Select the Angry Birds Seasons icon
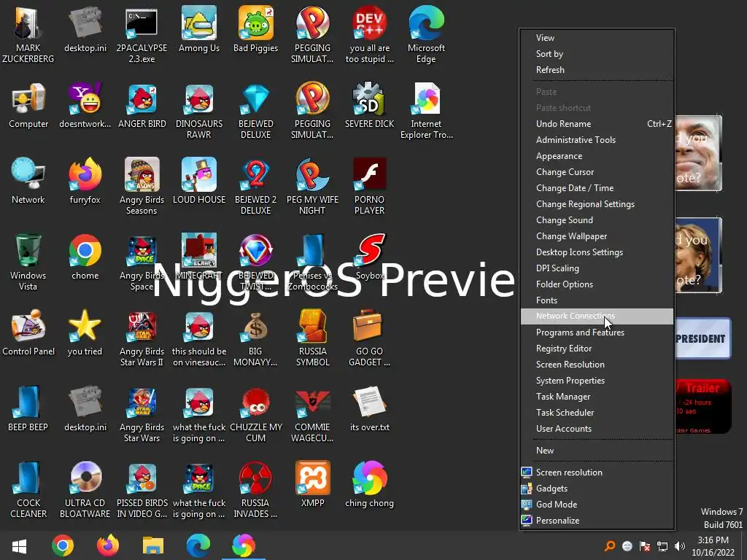The width and height of the screenshot is (747, 560). pyautogui.click(x=142, y=187)
